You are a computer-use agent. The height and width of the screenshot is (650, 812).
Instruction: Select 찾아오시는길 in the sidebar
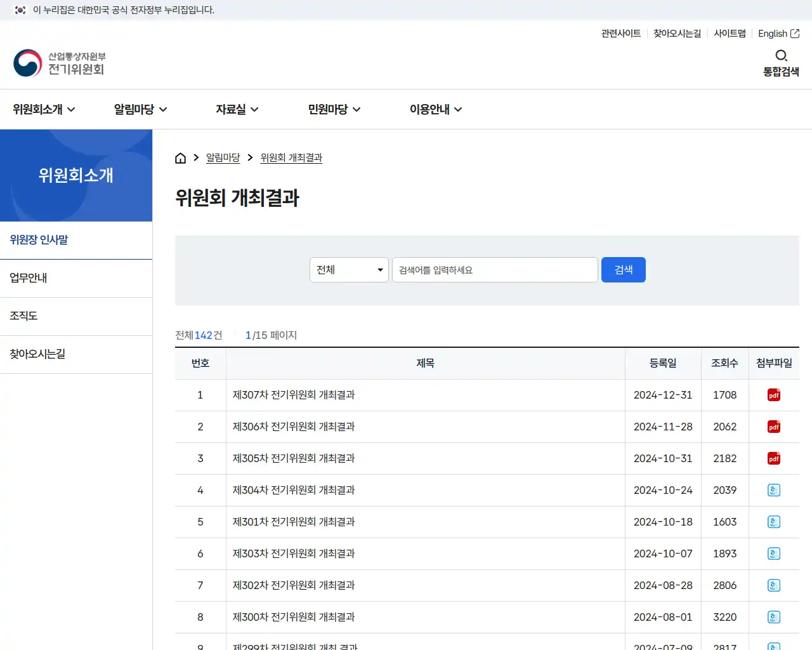coord(76,354)
